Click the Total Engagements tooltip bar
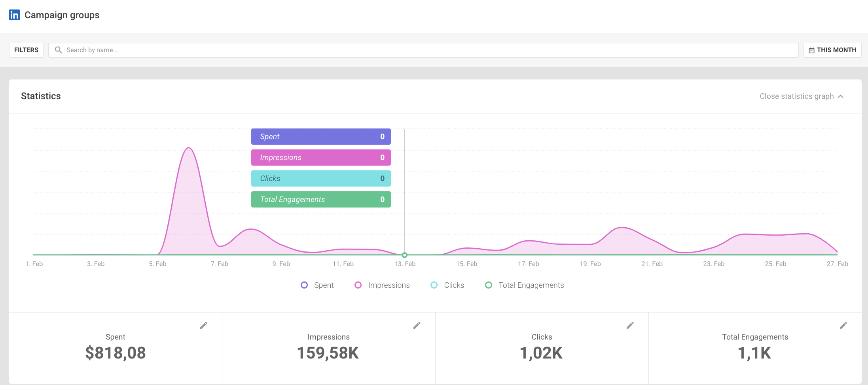Viewport: 868px width, 385px height. point(321,199)
